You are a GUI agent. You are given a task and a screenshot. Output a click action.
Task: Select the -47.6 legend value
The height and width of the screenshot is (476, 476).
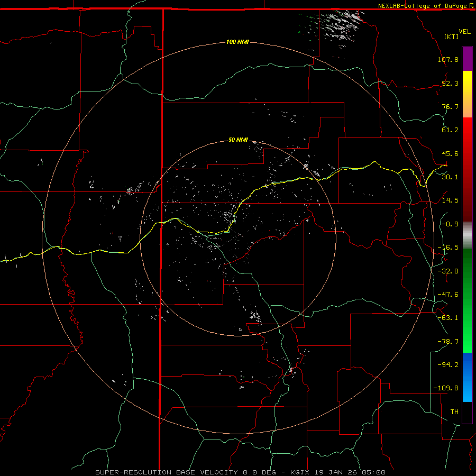[448, 295]
